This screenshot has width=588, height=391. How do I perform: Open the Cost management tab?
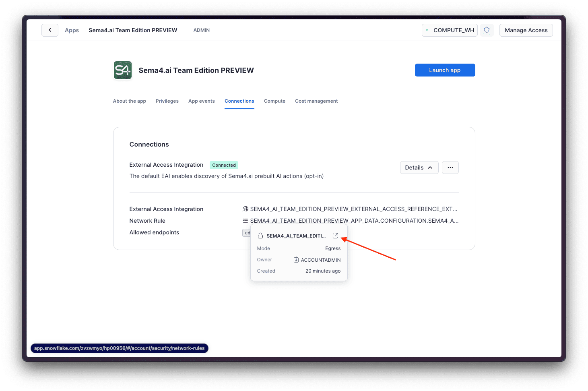[x=316, y=101]
